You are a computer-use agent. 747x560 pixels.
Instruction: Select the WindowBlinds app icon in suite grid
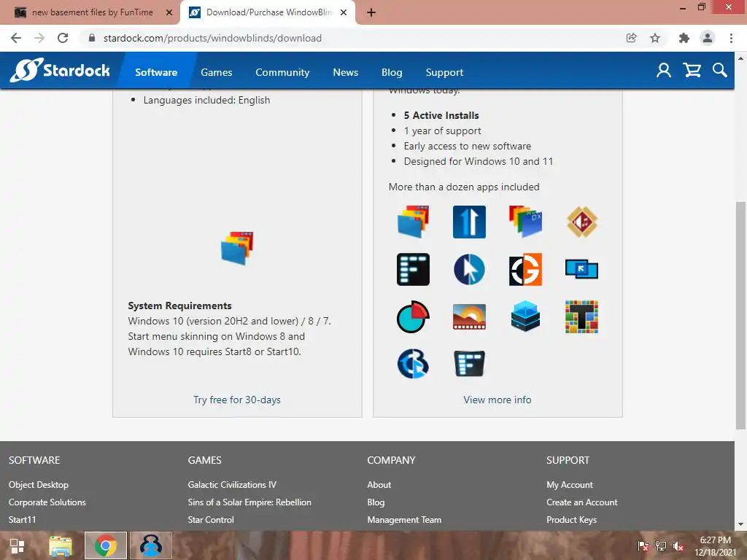point(413,222)
